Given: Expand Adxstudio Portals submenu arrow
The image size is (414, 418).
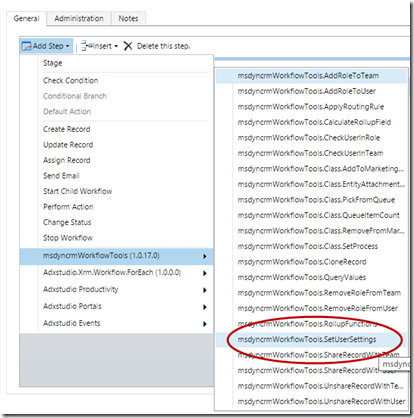Looking at the screenshot, I should pos(205,307).
